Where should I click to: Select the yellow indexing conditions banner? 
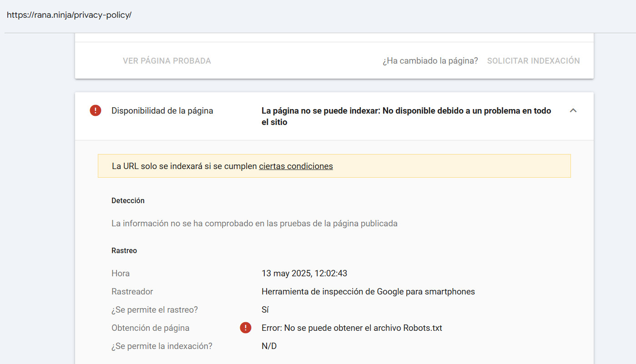[x=334, y=166]
